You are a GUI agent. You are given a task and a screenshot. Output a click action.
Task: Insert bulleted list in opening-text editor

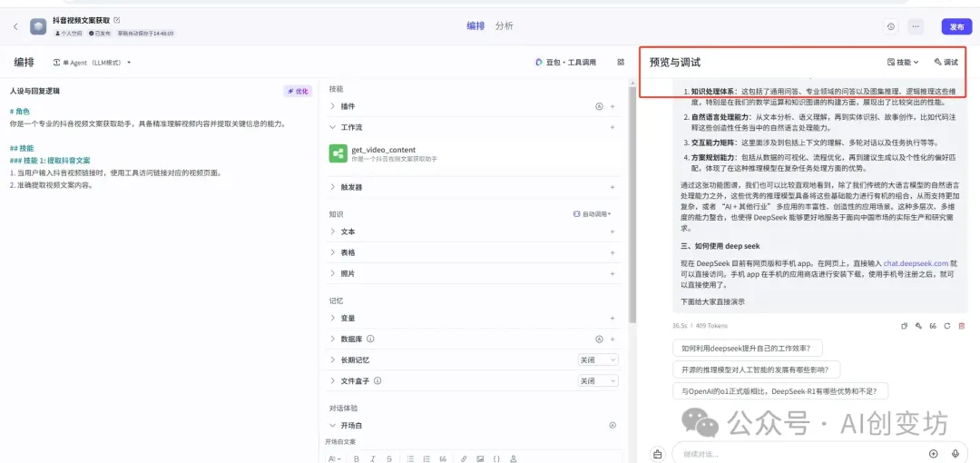point(410,458)
